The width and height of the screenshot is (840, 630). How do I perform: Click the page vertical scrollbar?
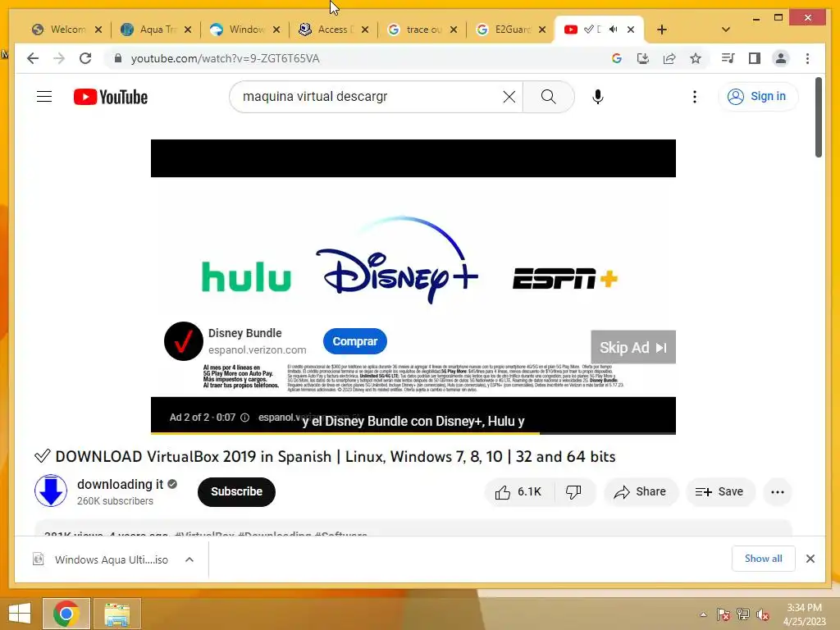(x=819, y=118)
